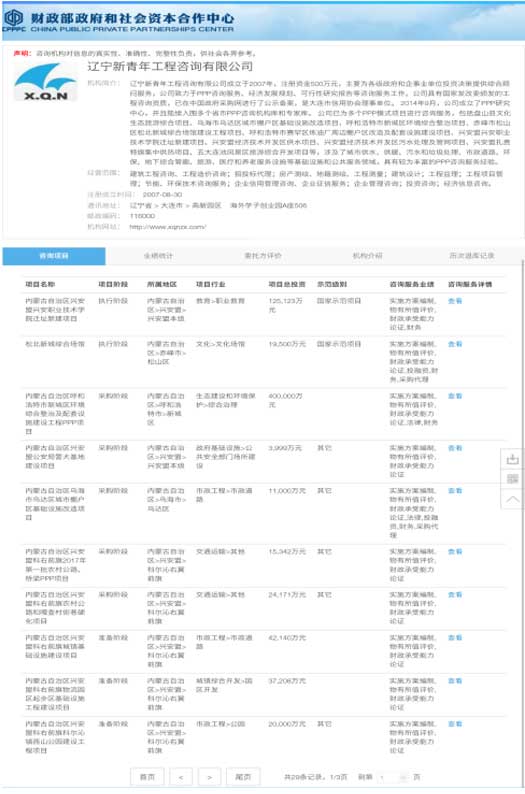Image resolution: width=525 pixels, height=794 pixels.
Task: Select the 咨询项目 tab
Action: click(54, 256)
